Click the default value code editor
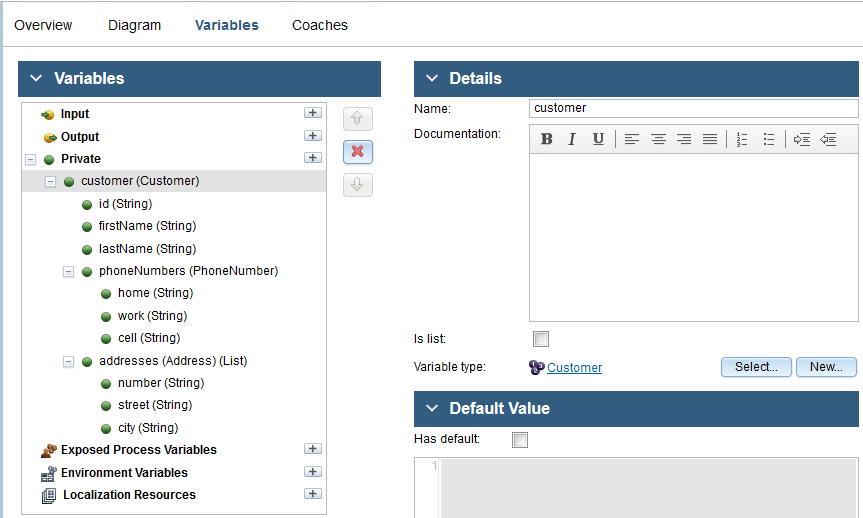 tap(648, 488)
